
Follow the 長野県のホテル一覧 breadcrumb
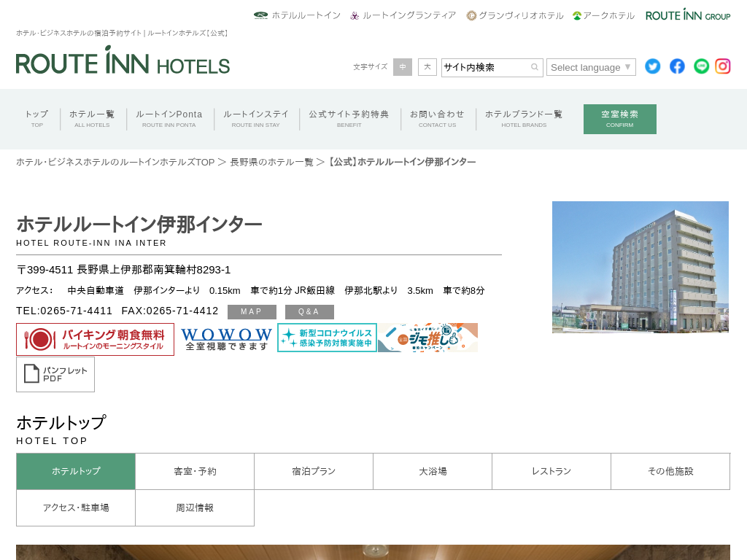pyautogui.click(x=271, y=162)
